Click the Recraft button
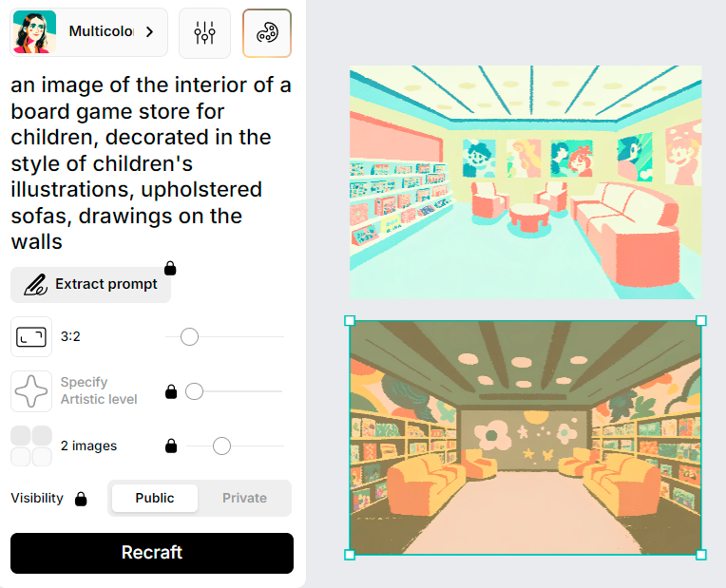The height and width of the screenshot is (588, 726). click(x=152, y=553)
